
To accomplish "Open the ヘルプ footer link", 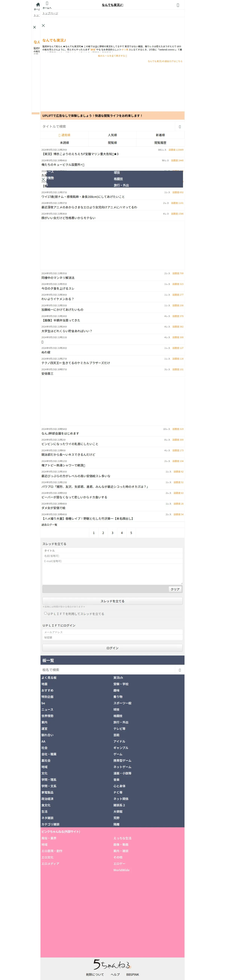I will point(115,975).
